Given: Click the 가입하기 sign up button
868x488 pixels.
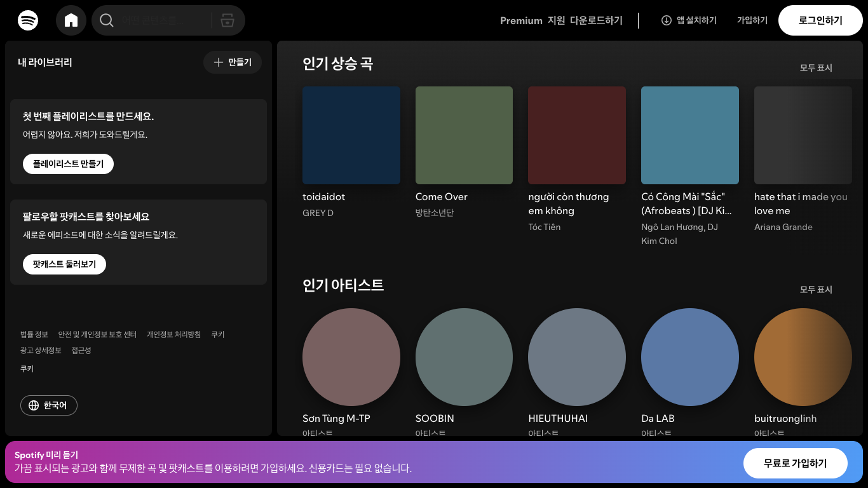Looking at the screenshot, I should pos(752,20).
